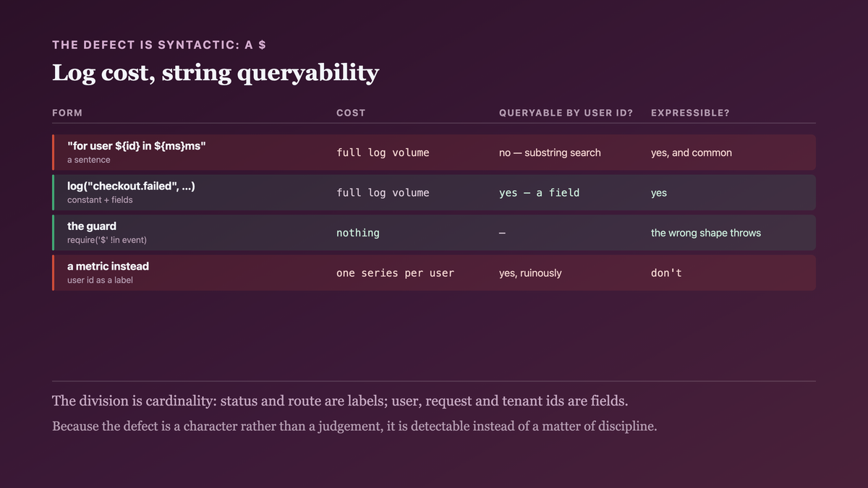Click the 'user id as a label' subtitle

tap(100, 280)
